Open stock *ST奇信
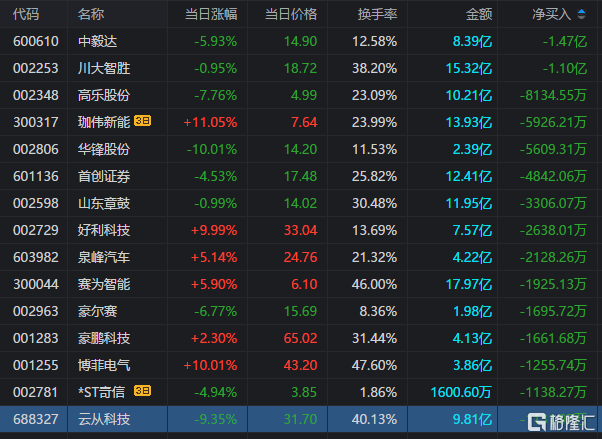The image size is (602, 439). point(101,392)
